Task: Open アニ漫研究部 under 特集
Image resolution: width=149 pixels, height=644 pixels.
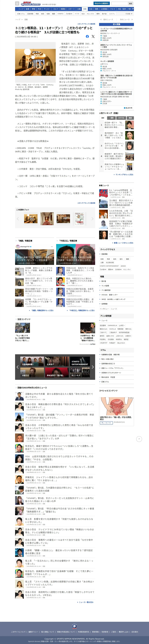Action: click(x=116, y=290)
